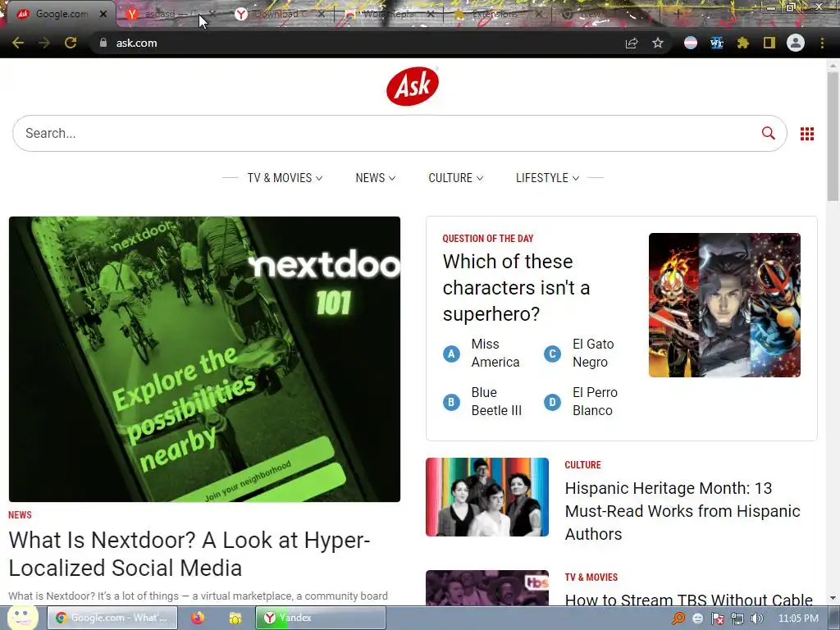This screenshot has height=630, width=840.
Task: Click the scrollbar down arrow
Action: pyautogui.click(x=833, y=598)
